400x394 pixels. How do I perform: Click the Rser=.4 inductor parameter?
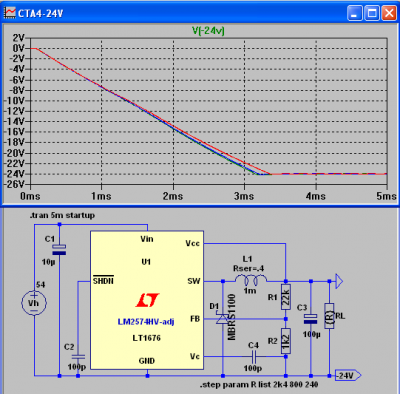[248, 268]
